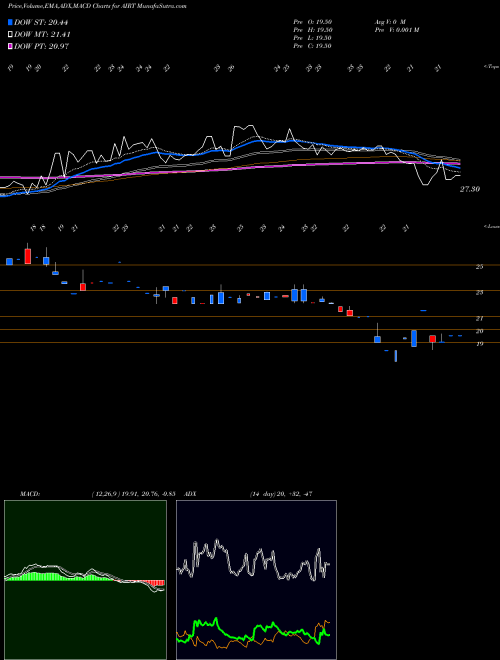Click the 21 price axis label

click(479, 319)
